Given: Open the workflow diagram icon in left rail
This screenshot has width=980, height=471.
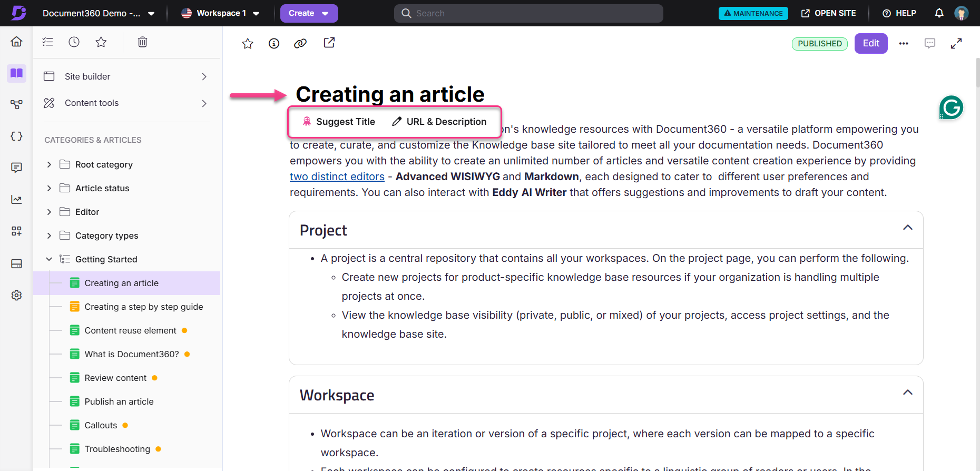Looking at the screenshot, I should pos(16,104).
